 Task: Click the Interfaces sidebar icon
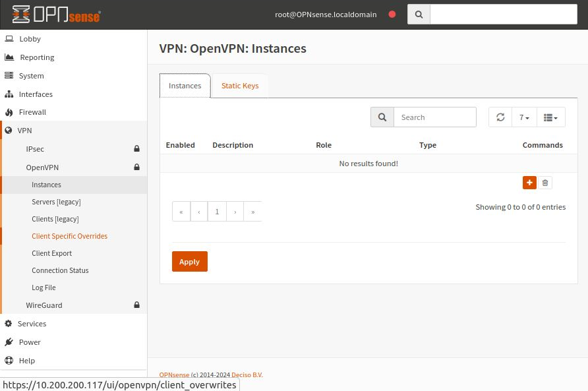[9, 94]
